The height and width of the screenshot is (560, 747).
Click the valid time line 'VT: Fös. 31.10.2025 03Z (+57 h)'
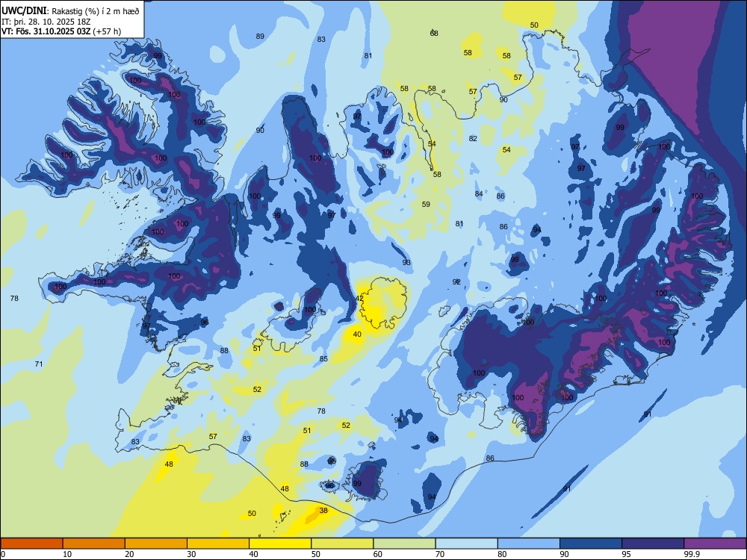tap(61, 31)
